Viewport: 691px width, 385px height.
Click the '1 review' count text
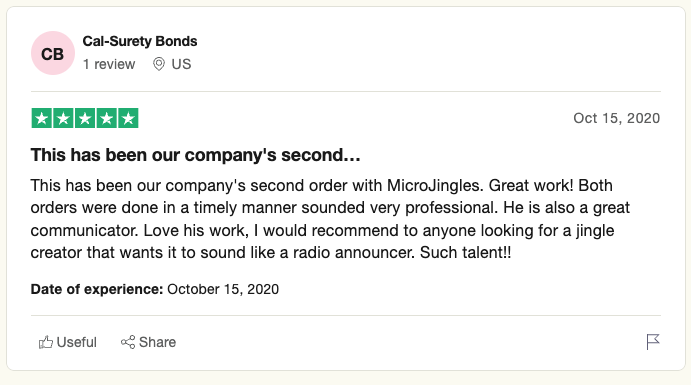[109, 64]
